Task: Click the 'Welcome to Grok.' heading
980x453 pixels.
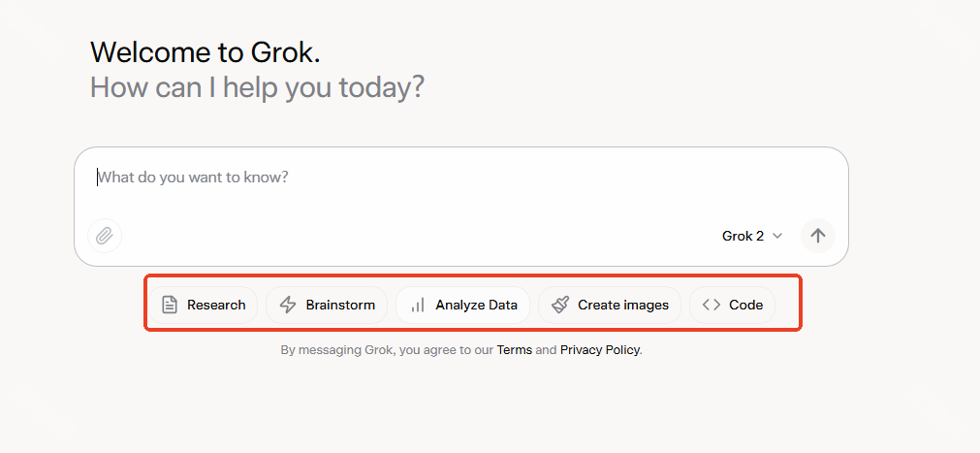Action: tap(205, 52)
